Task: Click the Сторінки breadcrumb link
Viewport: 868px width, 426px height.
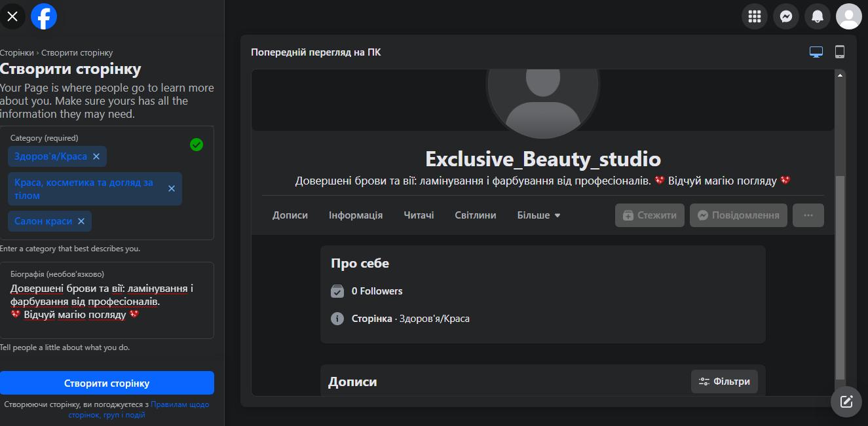Action: [17, 52]
